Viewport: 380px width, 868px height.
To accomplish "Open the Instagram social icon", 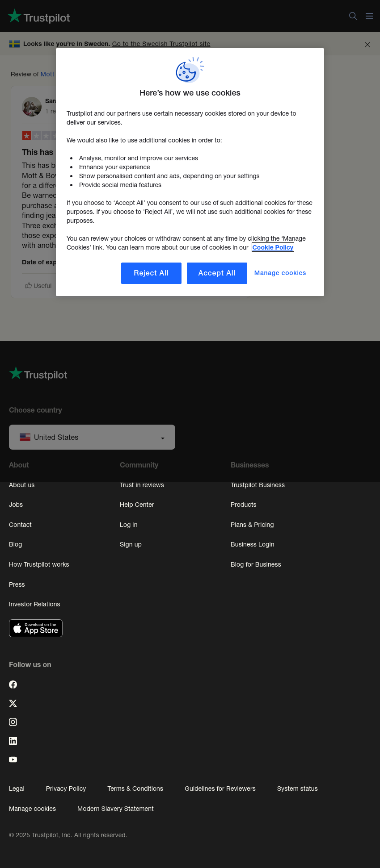I will click(13, 722).
